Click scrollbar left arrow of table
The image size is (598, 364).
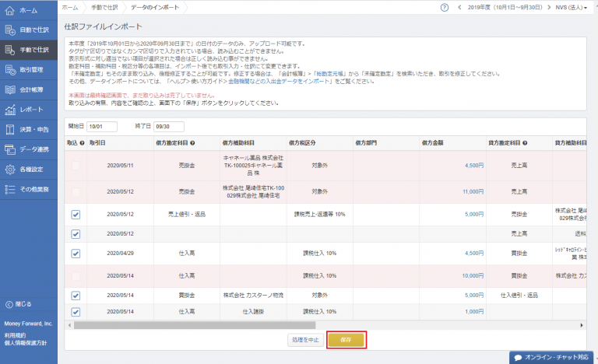(x=69, y=325)
